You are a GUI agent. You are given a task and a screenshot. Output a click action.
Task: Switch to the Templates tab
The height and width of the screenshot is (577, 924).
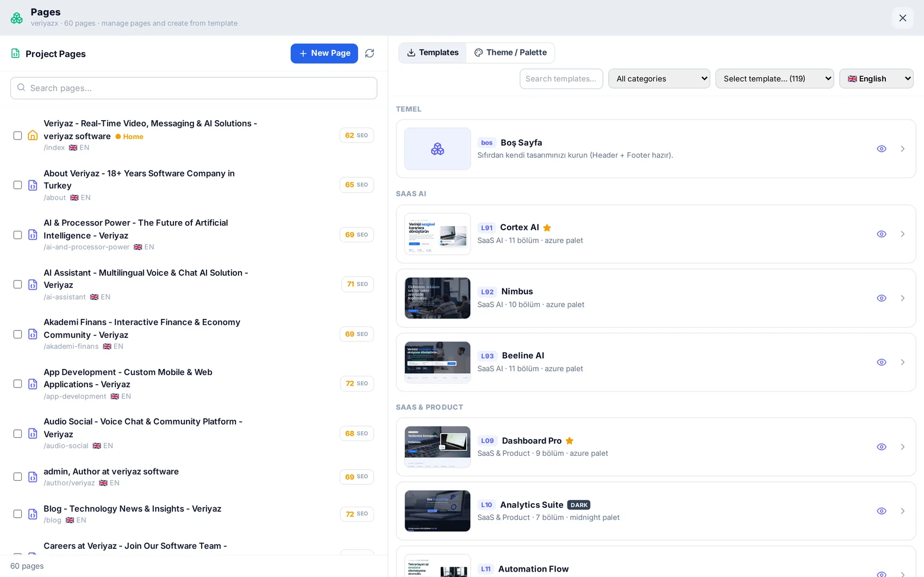click(x=433, y=53)
